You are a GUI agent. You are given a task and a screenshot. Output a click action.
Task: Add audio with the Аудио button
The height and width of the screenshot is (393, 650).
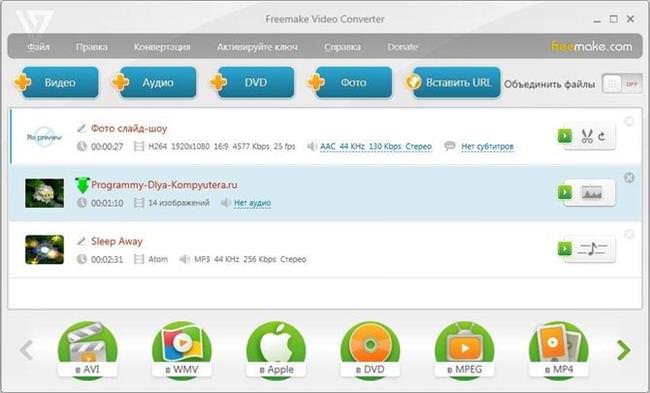pos(155,82)
